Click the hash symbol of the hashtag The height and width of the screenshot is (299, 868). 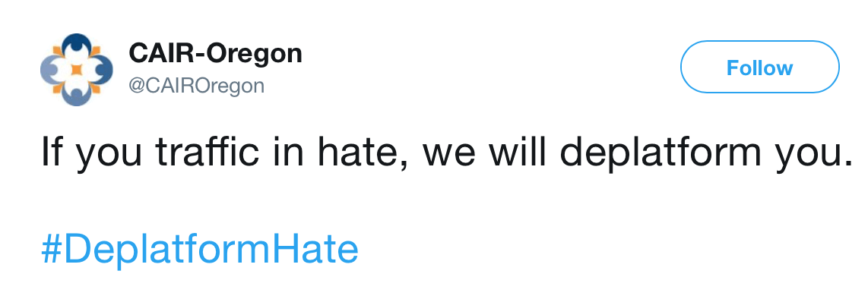point(51,249)
